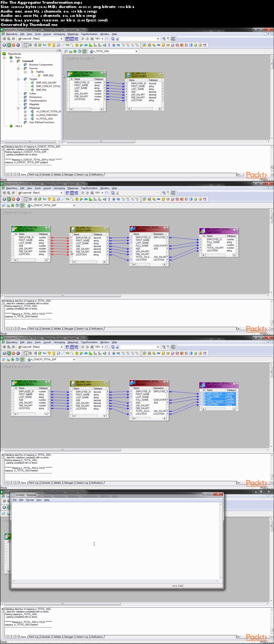274x644 pixels.
Task: Open 100% zoom dropdown in Repositories-tree frame
Action: 102,39
